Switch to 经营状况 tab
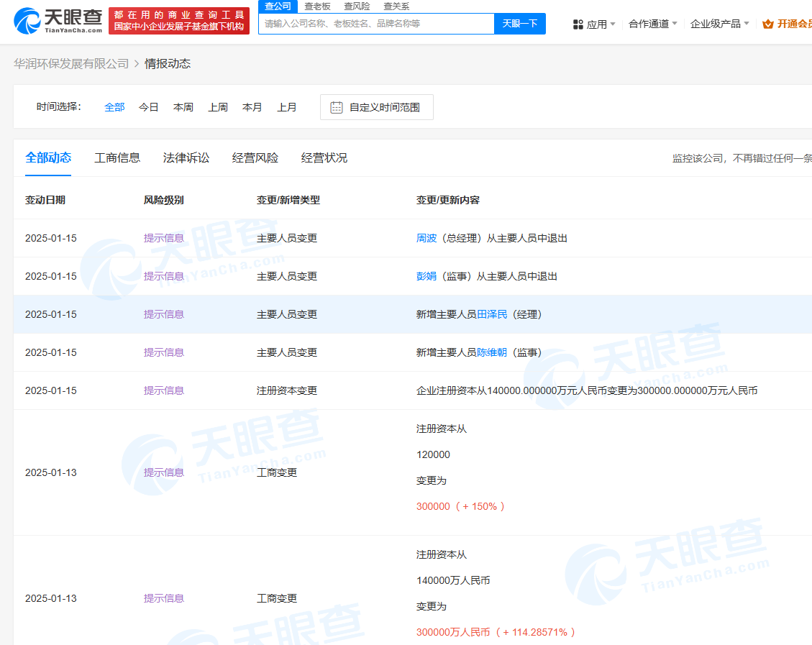Viewport: 812px width, 645px height. [x=324, y=158]
